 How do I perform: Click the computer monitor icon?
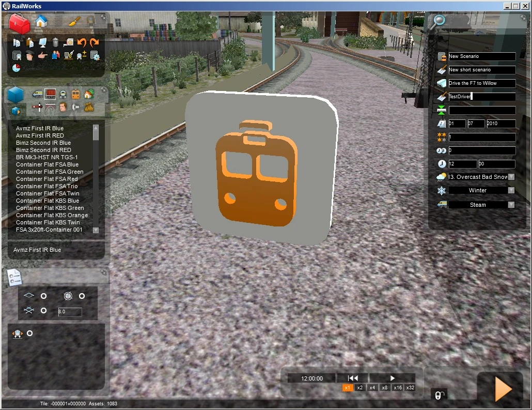click(x=43, y=42)
